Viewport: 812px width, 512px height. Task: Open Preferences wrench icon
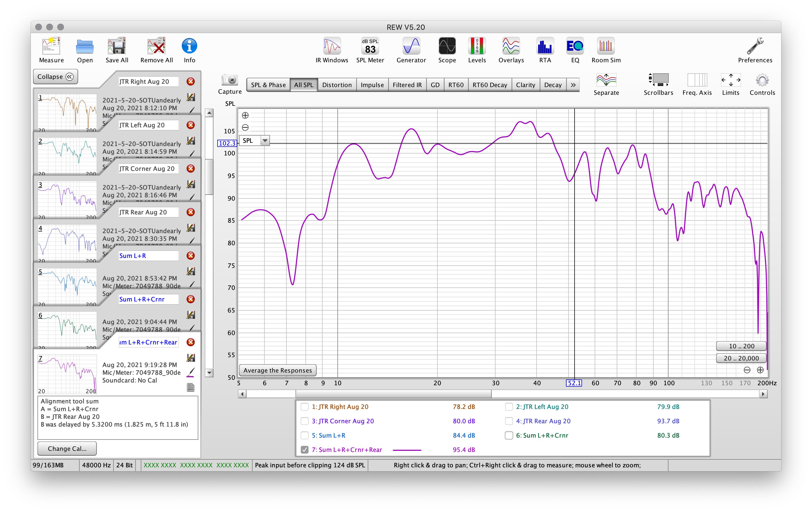click(x=755, y=50)
